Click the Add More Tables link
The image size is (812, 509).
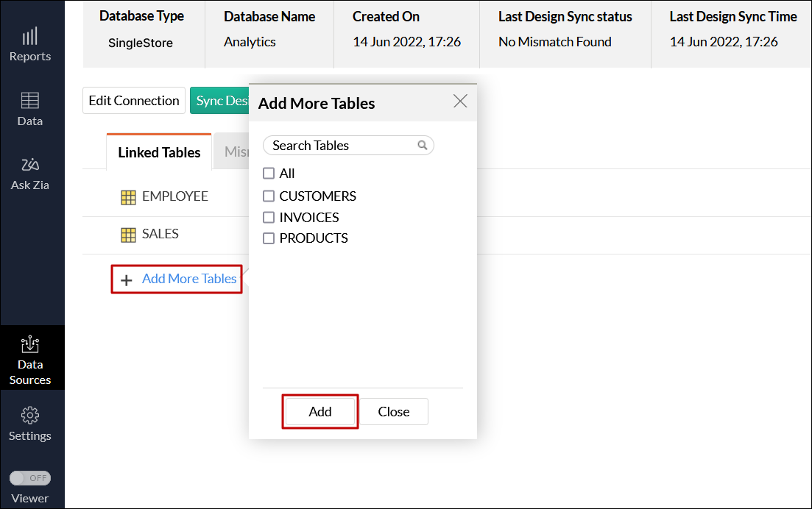[189, 279]
